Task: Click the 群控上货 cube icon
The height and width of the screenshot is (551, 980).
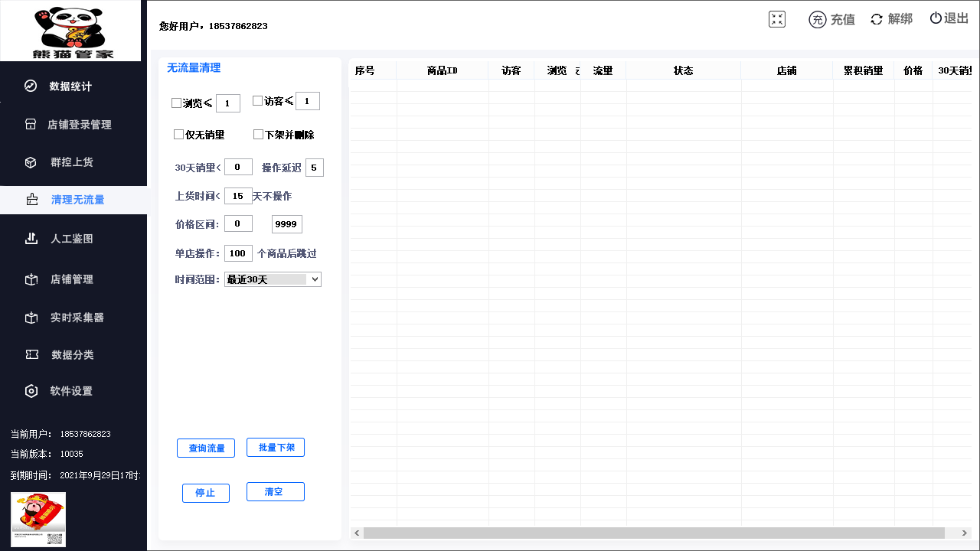Action: pos(31,162)
